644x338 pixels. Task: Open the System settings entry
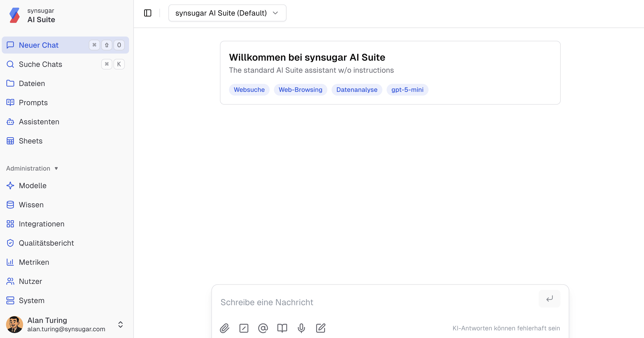[x=32, y=301]
